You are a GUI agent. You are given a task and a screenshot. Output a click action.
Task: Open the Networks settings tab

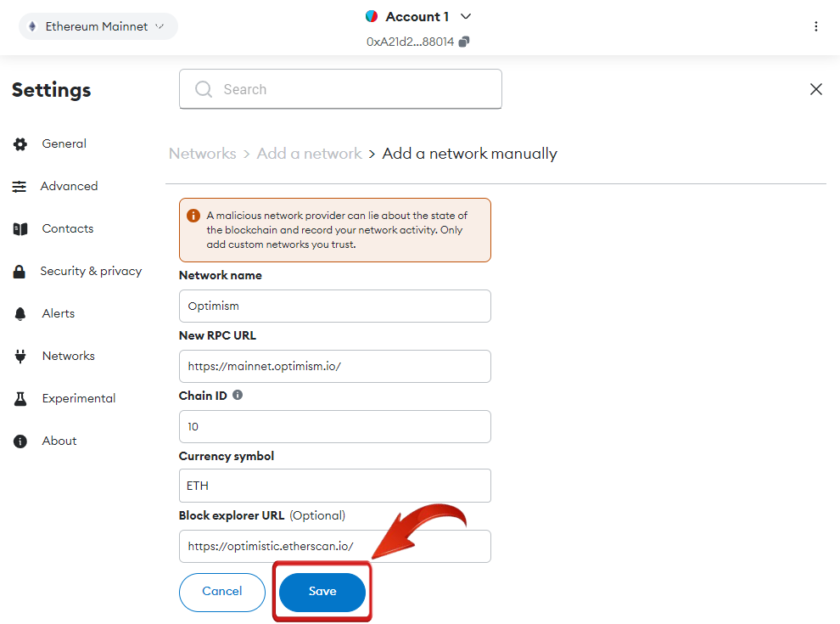tap(69, 356)
